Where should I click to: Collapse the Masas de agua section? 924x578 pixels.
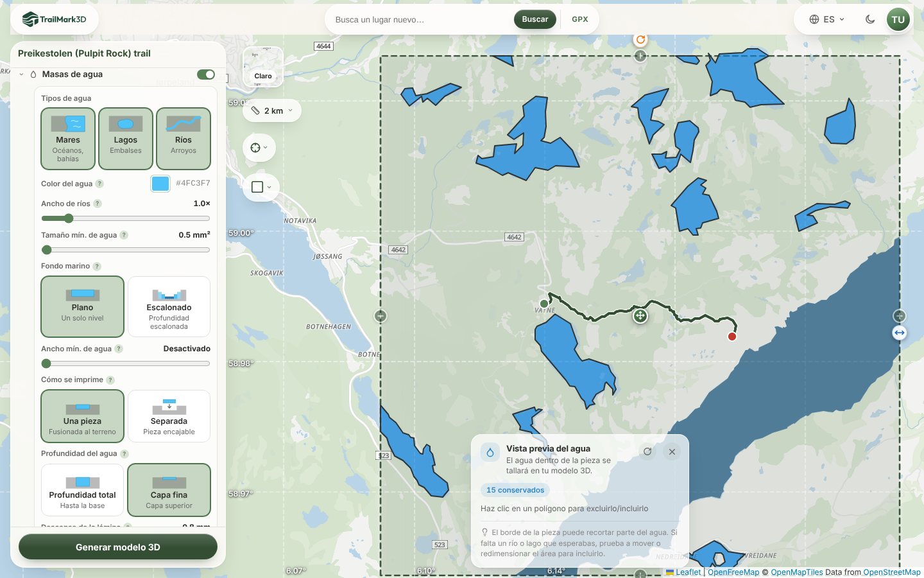click(x=21, y=74)
